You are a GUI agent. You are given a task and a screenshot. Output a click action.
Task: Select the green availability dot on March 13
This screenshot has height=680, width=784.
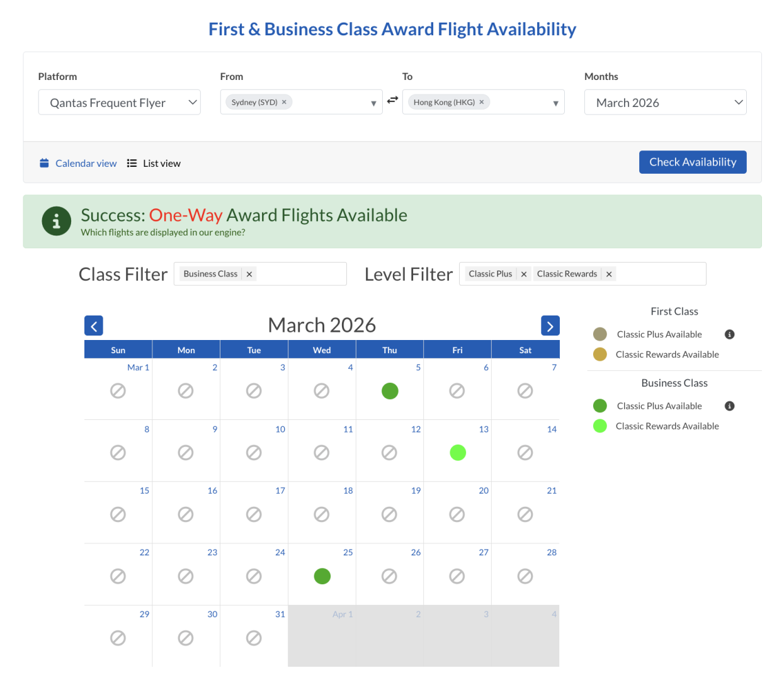tap(458, 453)
